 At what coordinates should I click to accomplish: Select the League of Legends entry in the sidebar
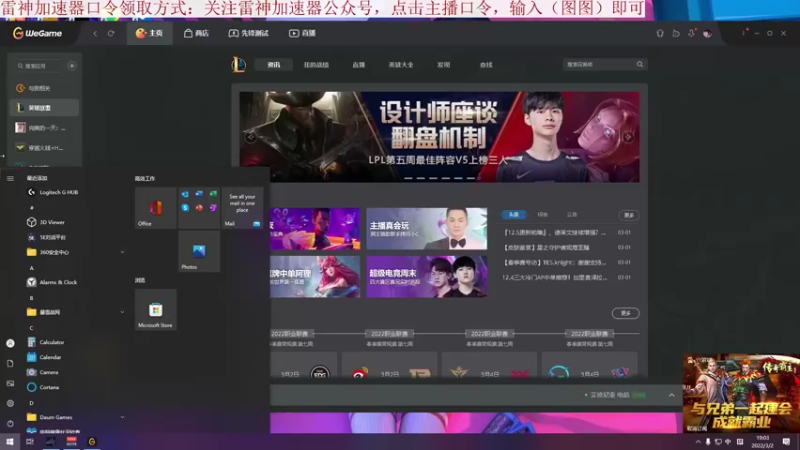coord(44,108)
